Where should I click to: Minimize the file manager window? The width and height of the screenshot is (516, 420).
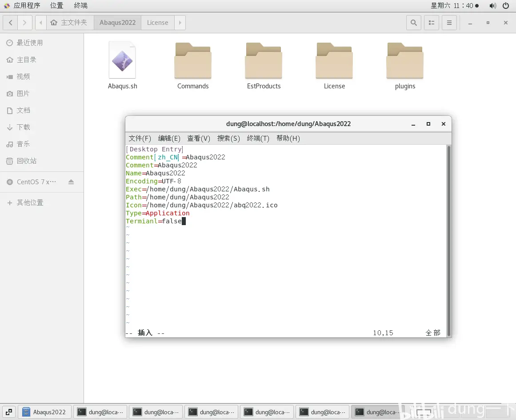click(470, 23)
